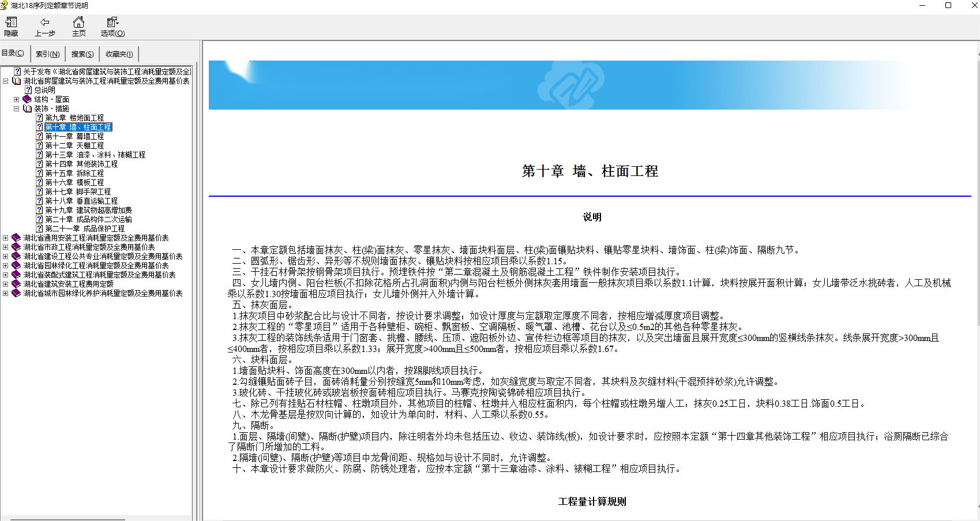Collapse the 湖北省房屋建筑与装饰工程 root node
The width and height of the screenshot is (980, 521).
coord(6,81)
